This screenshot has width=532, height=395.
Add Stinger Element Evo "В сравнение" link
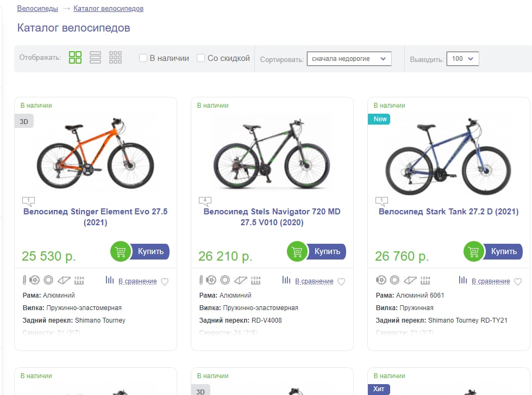[x=137, y=281]
